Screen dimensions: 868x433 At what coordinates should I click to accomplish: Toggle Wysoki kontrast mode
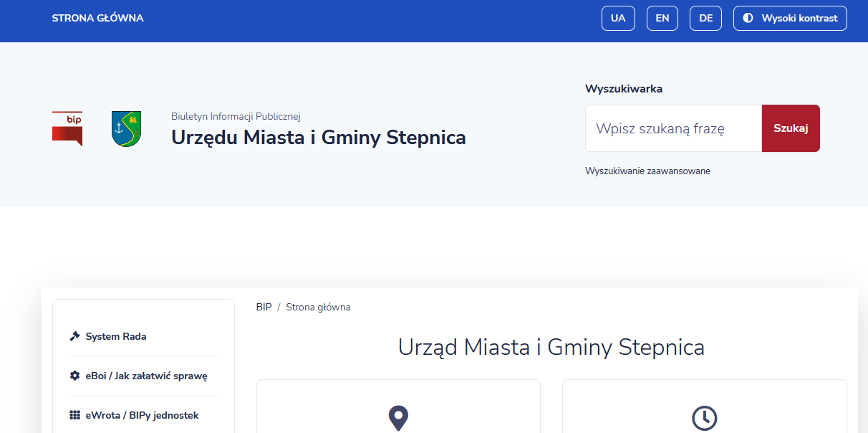[790, 19]
